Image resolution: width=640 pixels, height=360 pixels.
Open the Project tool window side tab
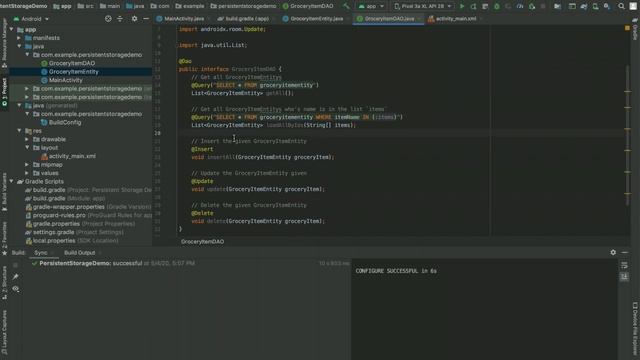coord(4,92)
